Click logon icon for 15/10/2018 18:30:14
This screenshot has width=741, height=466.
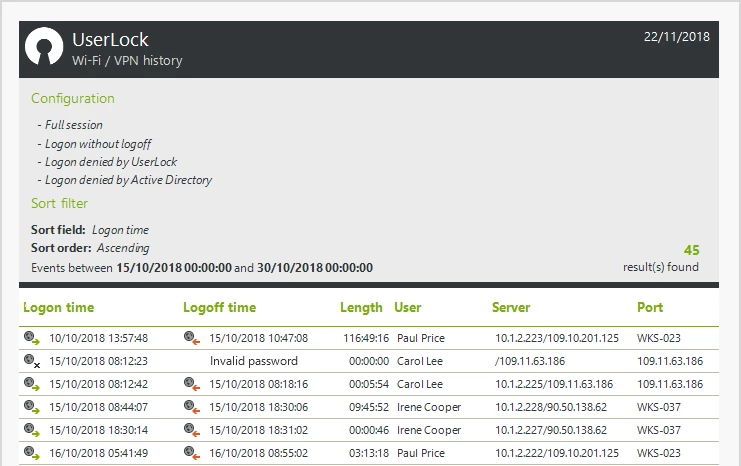point(32,431)
